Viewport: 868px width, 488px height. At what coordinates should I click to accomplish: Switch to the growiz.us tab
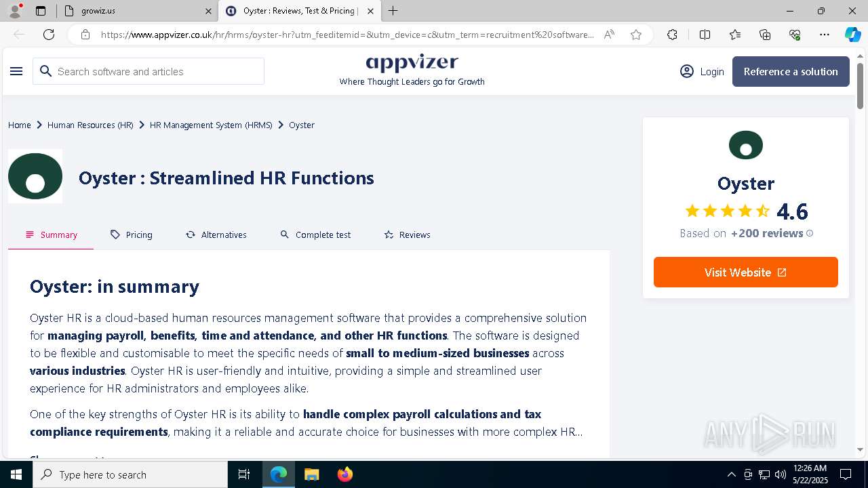point(137,11)
